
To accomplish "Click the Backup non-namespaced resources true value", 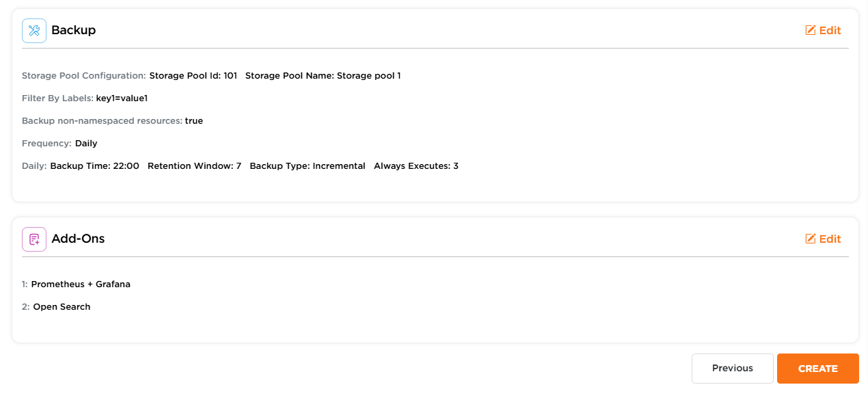I will click(x=194, y=121).
